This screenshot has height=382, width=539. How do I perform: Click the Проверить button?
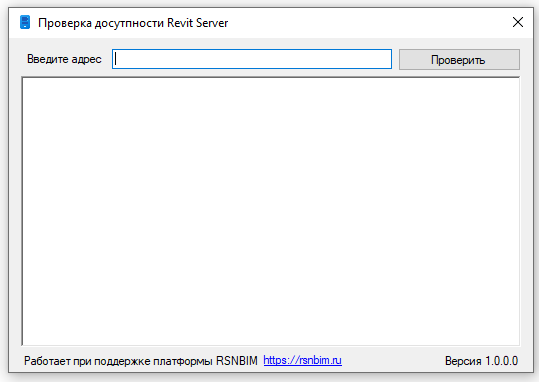pos(459,59)
